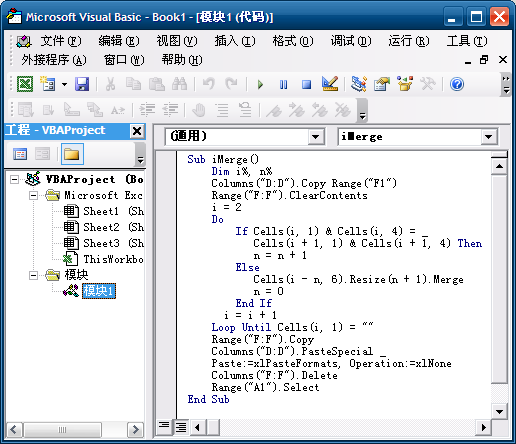This screenshot has width=516, height=444.
Task: Open the Project Explorer icon
Action: click(x=359, y=84)
